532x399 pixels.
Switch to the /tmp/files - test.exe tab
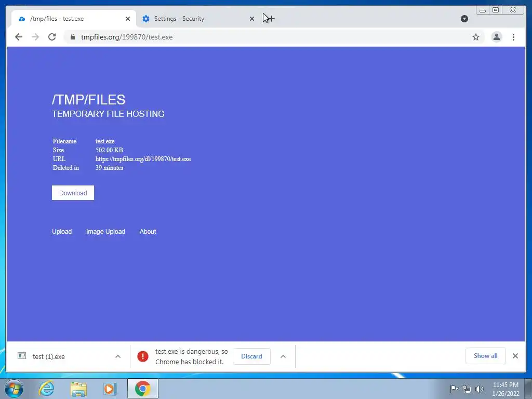(x=74, y=19)
